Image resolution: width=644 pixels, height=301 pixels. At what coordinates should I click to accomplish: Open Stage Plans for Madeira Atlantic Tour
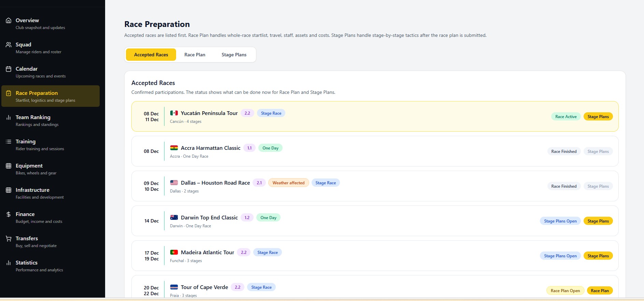pos(598,256)
